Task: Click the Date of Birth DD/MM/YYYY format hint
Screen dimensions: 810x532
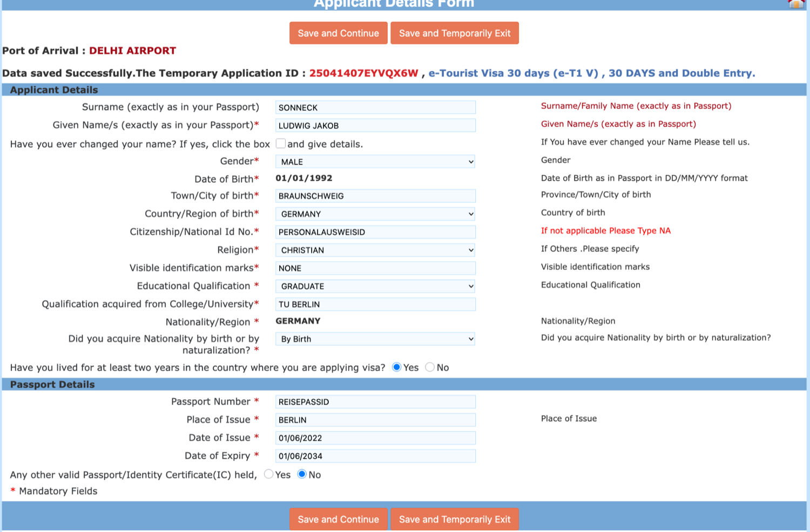Action: click(644, 178)
